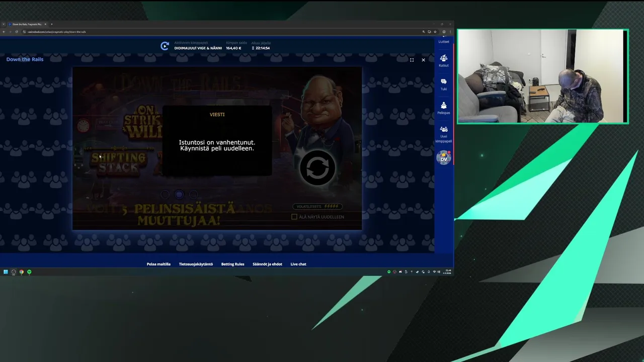Click the Volatiliteetti rating indicator
Image resolution: width=644 pixels, height=362 pixels.
coord(317,207)
